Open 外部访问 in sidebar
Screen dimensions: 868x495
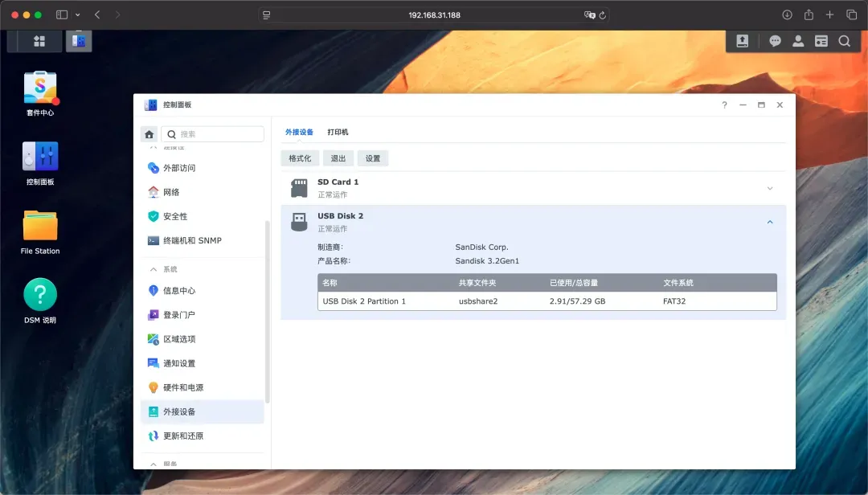point(202,168)
